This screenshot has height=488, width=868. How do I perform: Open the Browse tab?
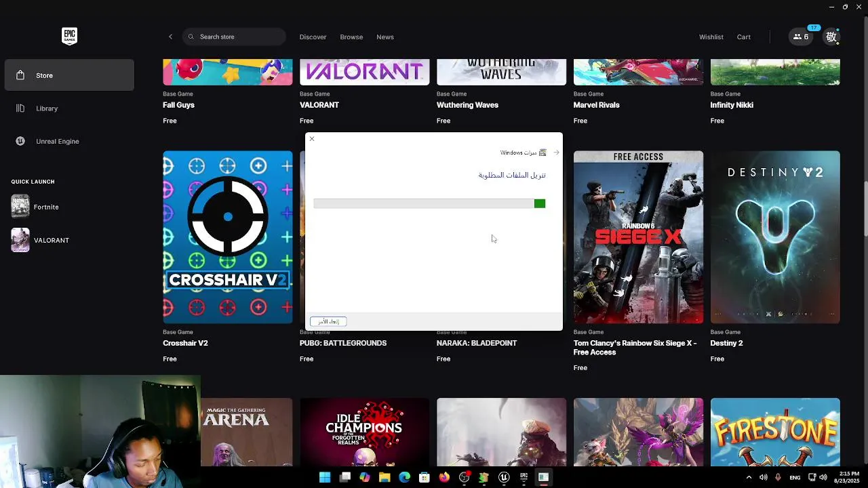351,37
